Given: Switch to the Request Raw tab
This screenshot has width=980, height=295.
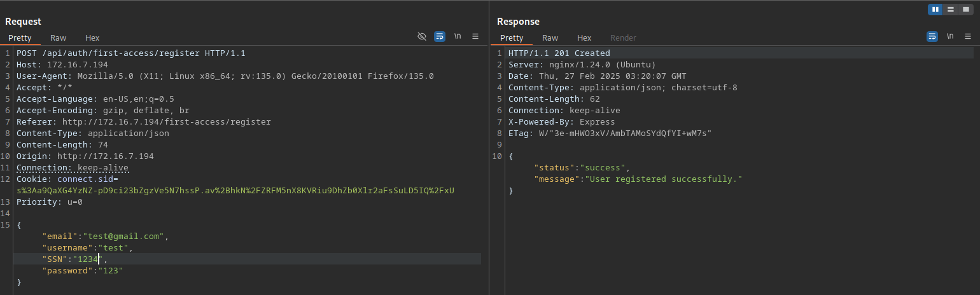Looking at the screenshot, I should (58, 38).
